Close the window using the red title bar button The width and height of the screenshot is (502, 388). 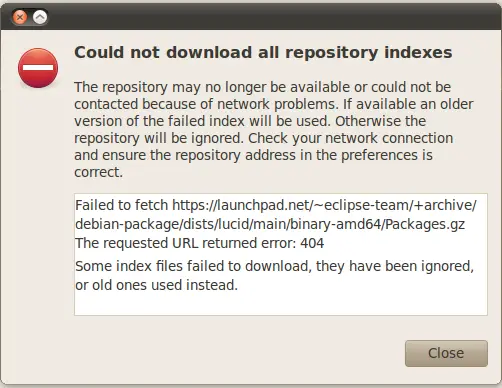pos(20,17)
